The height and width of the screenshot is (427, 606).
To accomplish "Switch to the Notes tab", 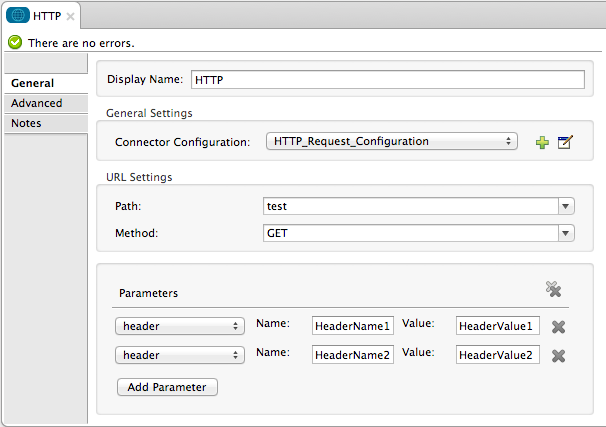I will point(26,123).
